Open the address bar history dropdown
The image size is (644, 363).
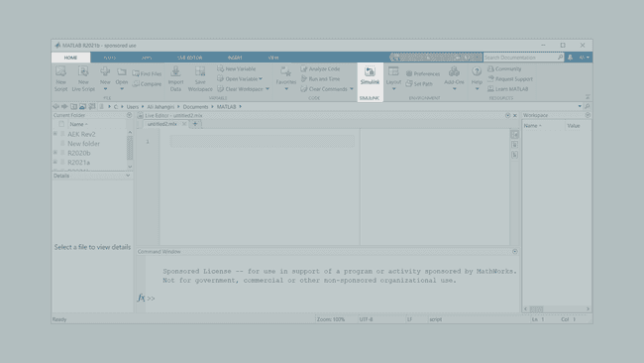coord(580,106)
